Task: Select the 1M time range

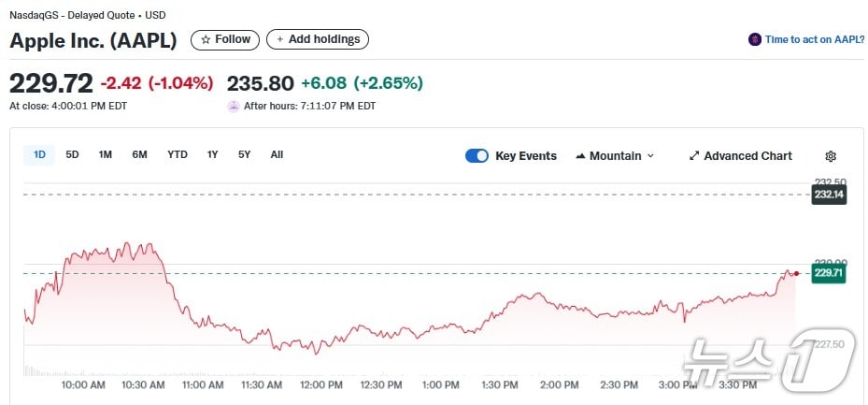Action: tap(106, 154)
